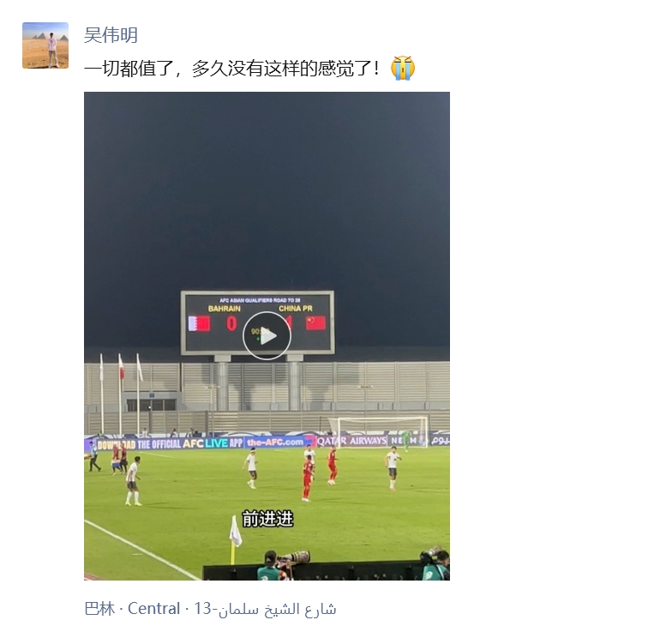Click the Bahrain flag on the scoreboard
The width and height of the screenshot is (672, 626).
(199, 323)
